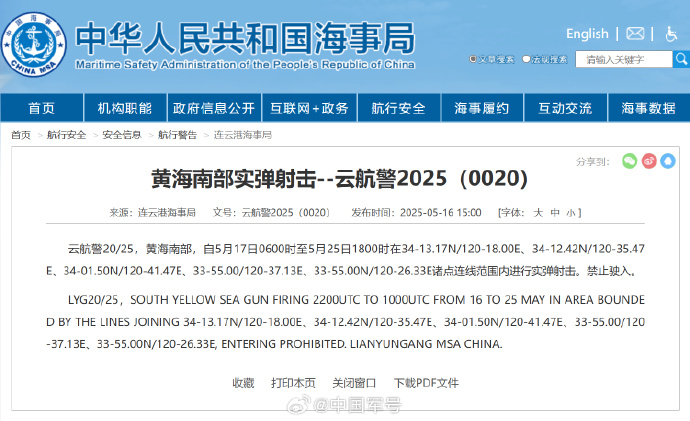The height and width of the screenshot is (421, 690).
Task: Click the site title 中华人民共和国海事局
Action: [245, 38]
